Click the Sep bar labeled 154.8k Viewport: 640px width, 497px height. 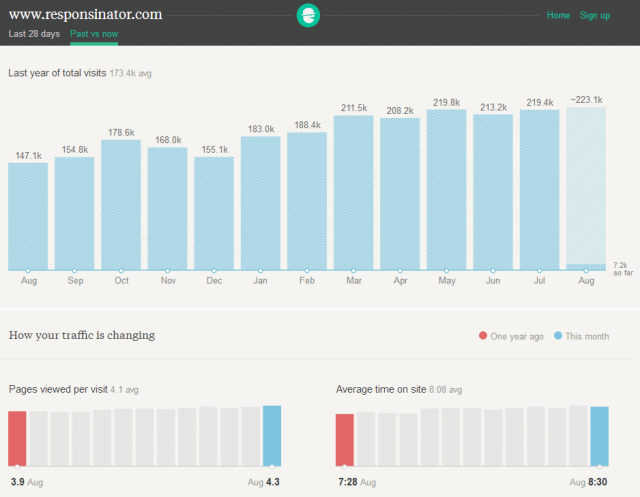point(74,213)
